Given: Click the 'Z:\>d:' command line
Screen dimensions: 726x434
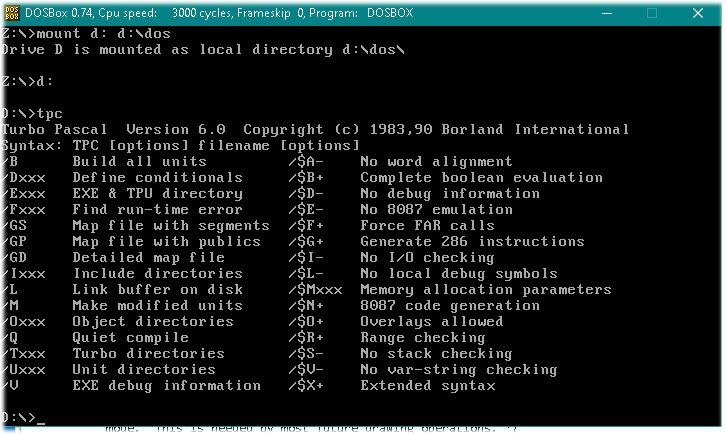Looking at the screenshot, I should (27, 82).
